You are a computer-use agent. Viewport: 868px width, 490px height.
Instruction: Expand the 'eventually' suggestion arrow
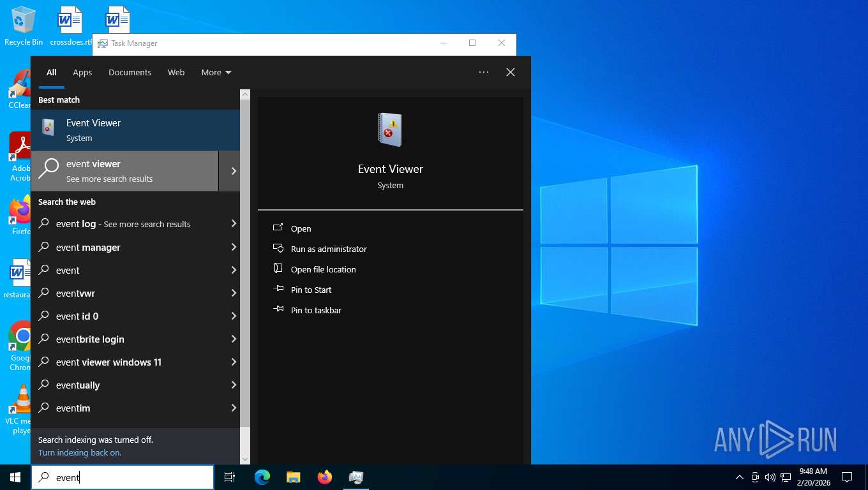pyautogui.click(x=234, y=385)
